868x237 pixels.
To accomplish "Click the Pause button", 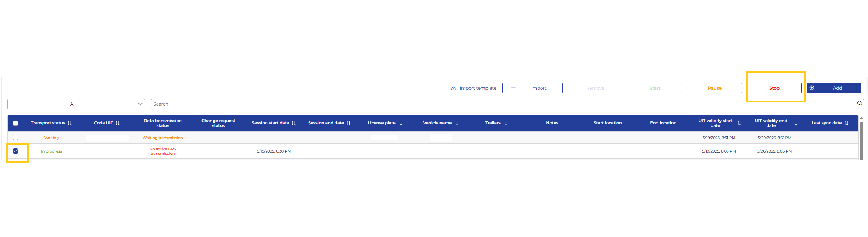I will point(714,88).
